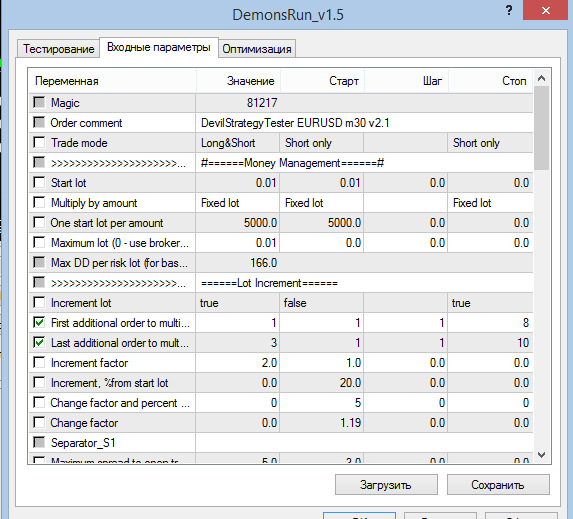
Task: Open Multiply by amount Fixed lot value
Action: (x=238, y=202)
